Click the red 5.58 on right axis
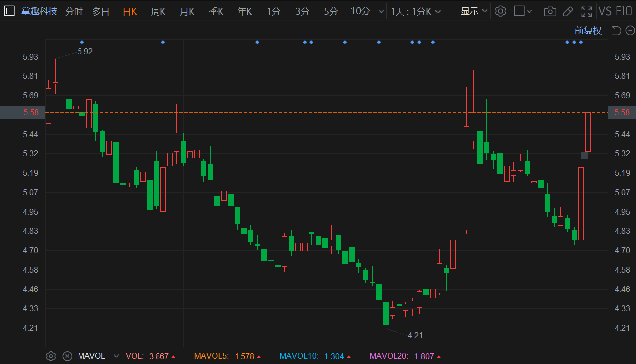 tap(622, 112)
